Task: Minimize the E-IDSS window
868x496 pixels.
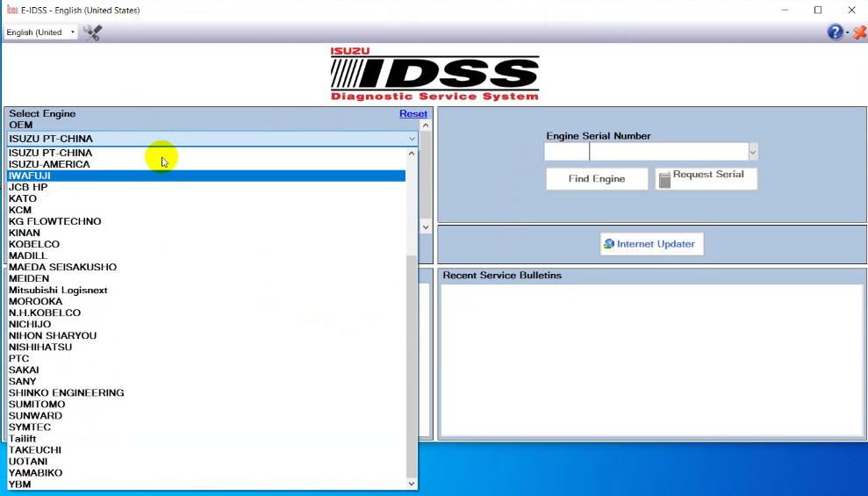Action: (785, 10)
